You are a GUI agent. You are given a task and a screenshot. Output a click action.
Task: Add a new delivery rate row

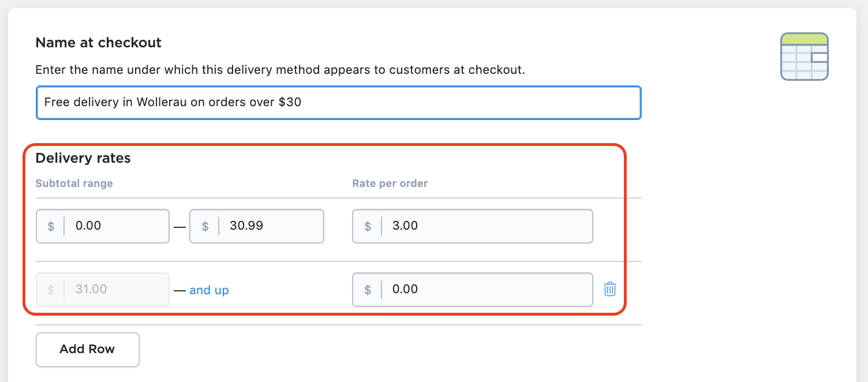point(88,349)
